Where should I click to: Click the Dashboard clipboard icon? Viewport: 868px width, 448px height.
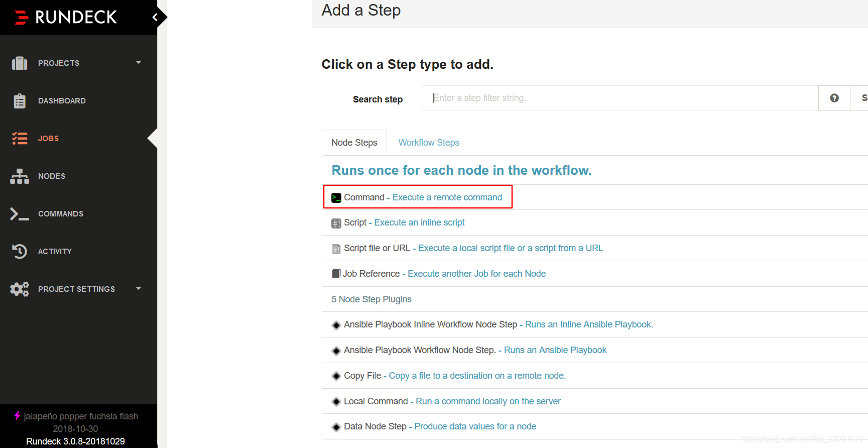point(20,101)
